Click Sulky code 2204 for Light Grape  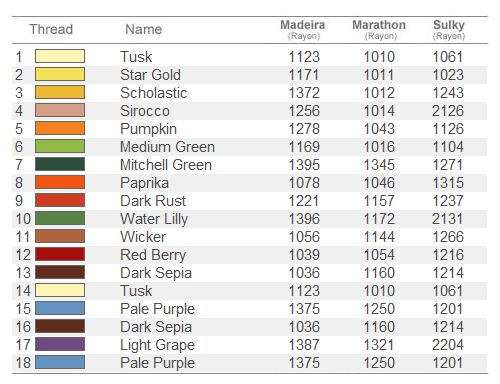pos(448,345)
